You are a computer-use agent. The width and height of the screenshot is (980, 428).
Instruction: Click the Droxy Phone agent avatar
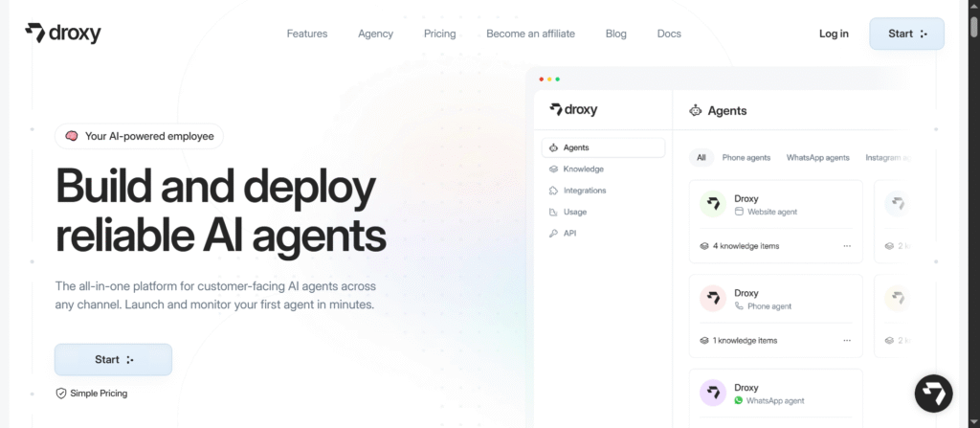[x=712, y=299]
